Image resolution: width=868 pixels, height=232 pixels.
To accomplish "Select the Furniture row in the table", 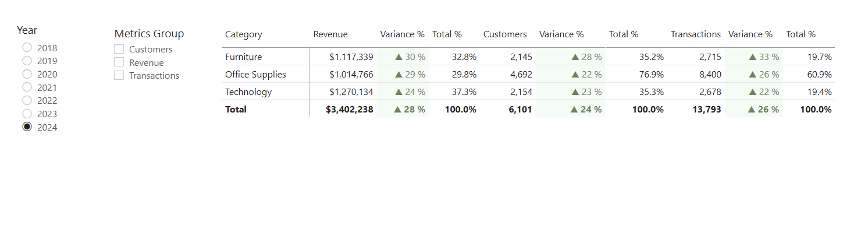I will [528, 57].
